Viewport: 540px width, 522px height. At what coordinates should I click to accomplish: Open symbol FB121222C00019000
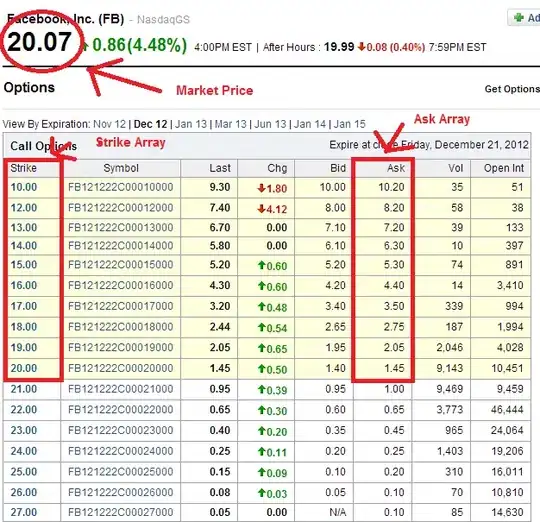[121, 347]
